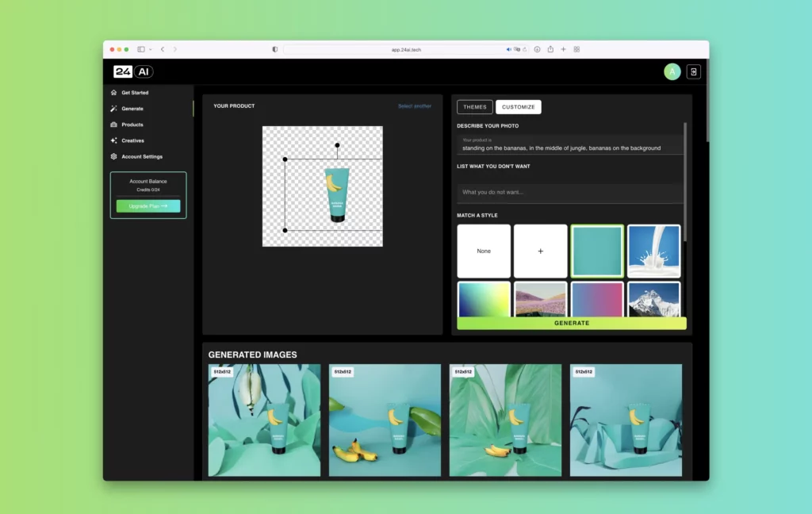Go back with the browser back arrow
The width and height of the screenshot is (812, 514).
click(x=163, y=49)
